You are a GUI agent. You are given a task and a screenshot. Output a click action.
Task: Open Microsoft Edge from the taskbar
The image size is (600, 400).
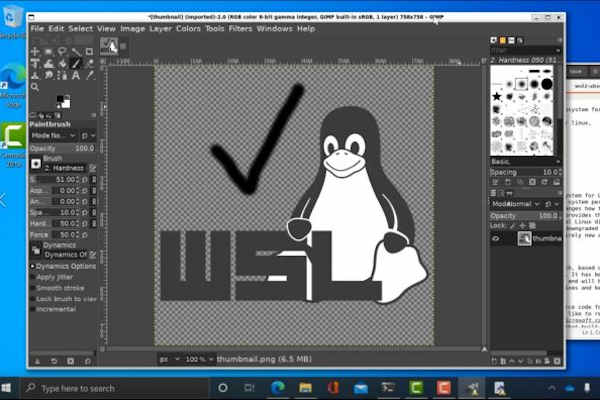pyautogui.click(x=278, y=388)
